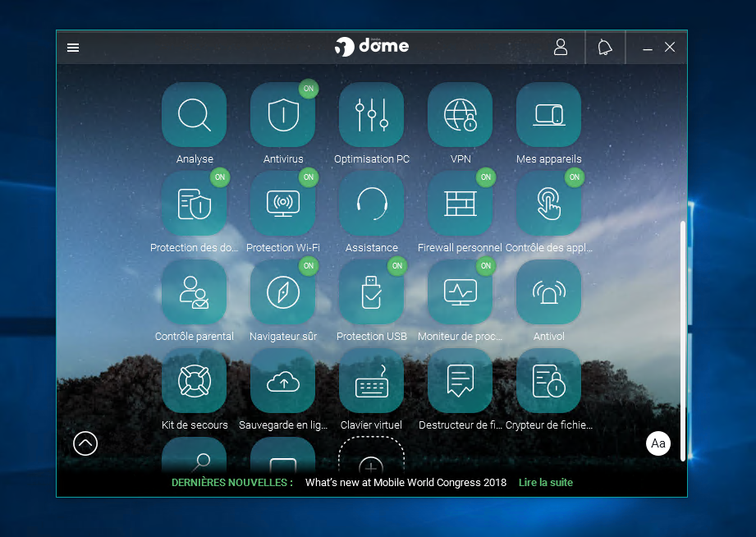Open the Antivirus shield tile

tap(283, 114)
